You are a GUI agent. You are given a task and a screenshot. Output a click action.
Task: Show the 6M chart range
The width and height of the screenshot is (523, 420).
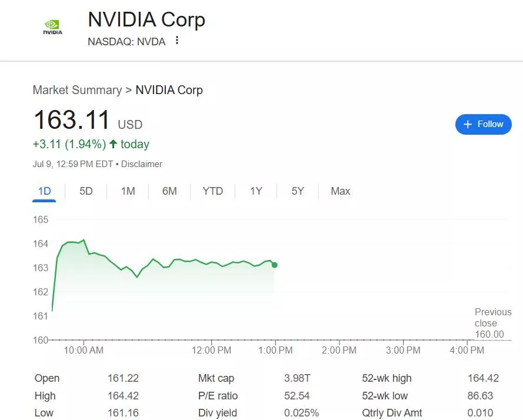(169, 192)
